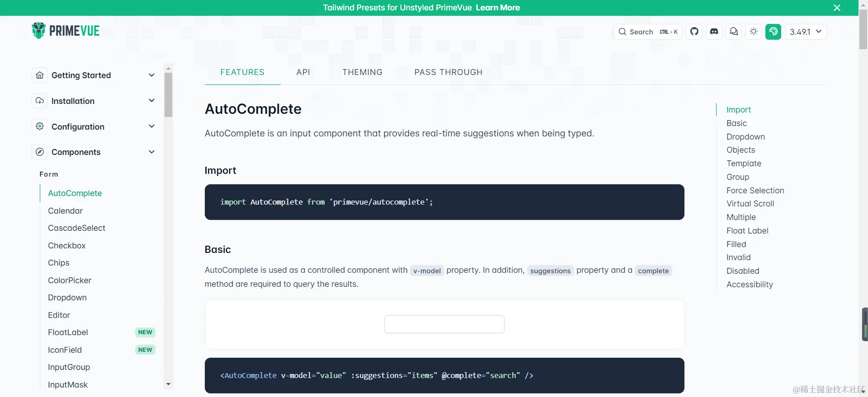Click the AutoComplete demo input field
This screenshot has height=397, width=868.
point(444,324)
